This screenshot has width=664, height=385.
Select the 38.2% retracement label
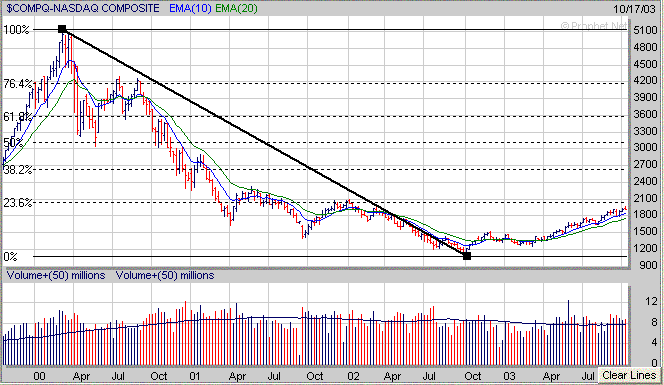point(18,170)
